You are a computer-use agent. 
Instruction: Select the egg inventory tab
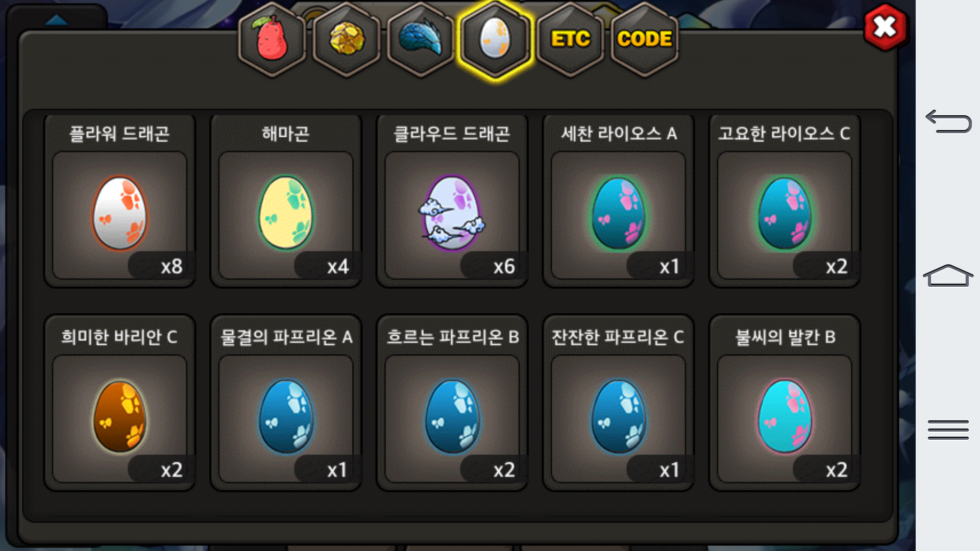(x=495, y=40)
